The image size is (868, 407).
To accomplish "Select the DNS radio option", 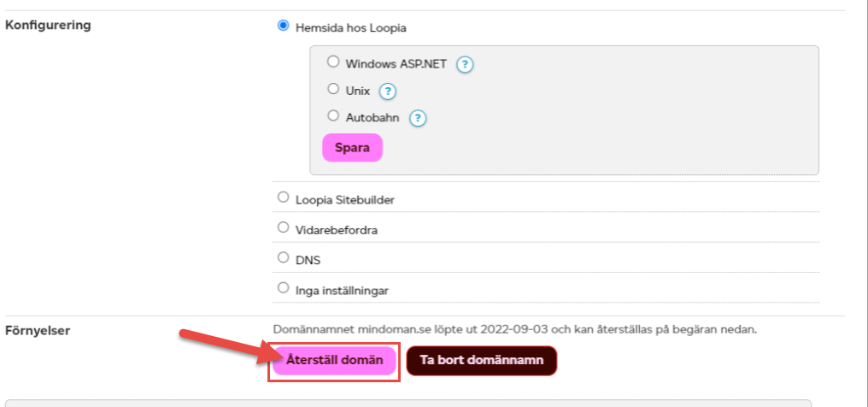I will [x=284, y=257].
